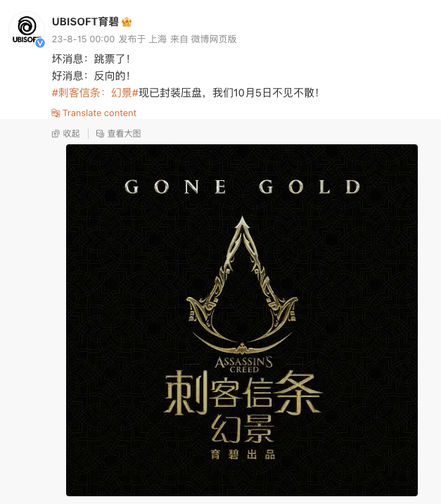This screenshot has width=441, height=504.
Task: Click the 育碧出品 caption in poster
Action: click(x=243, y=455)
